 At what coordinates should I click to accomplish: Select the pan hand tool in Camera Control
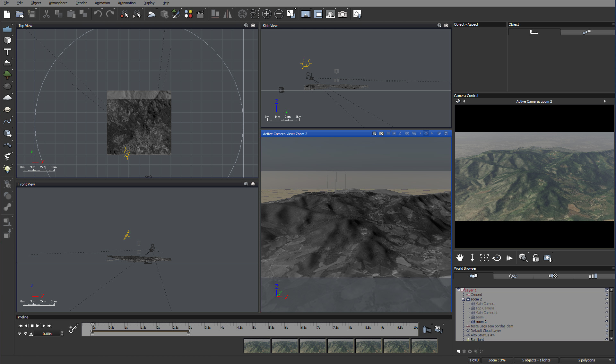click(x=460, y=258)
